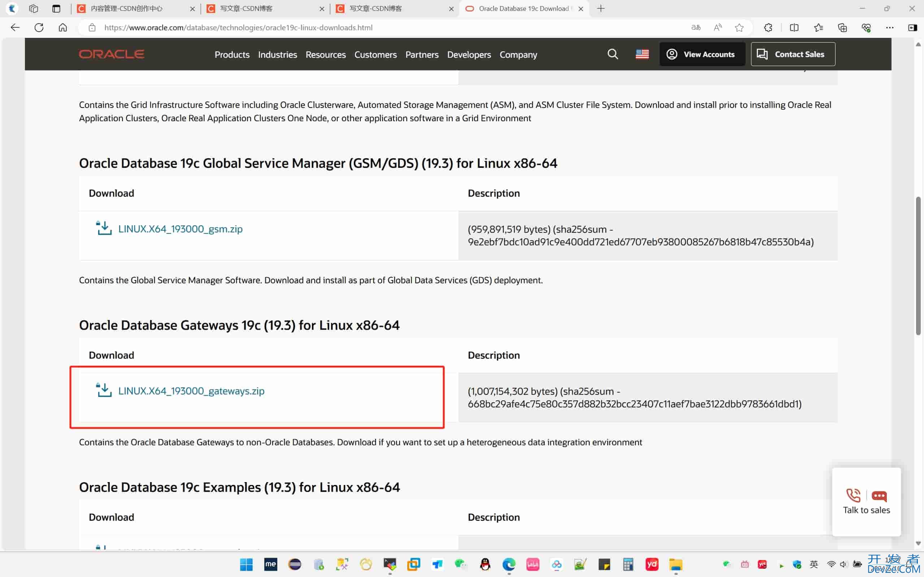This screenshot has width=924, height=577.
Task: Open the volume speaker tray icon
Action: [x=843, y=564]
